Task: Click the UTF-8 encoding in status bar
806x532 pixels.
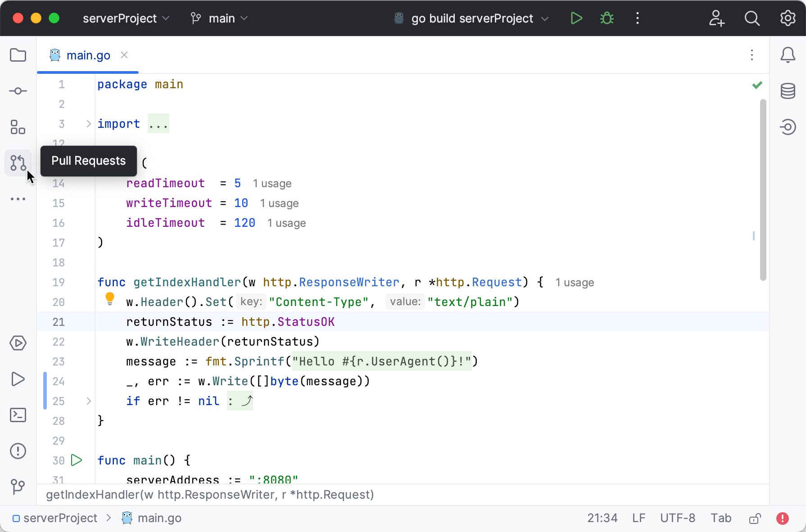Action: pyautogui.click(x=677, y=518)
